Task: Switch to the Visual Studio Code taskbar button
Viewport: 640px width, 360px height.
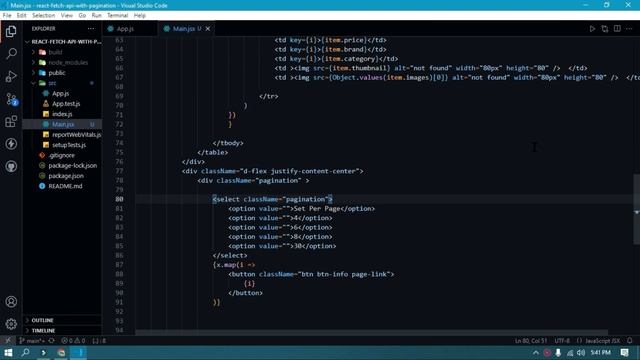Action: pyautogui.click(x=78, y=353)
